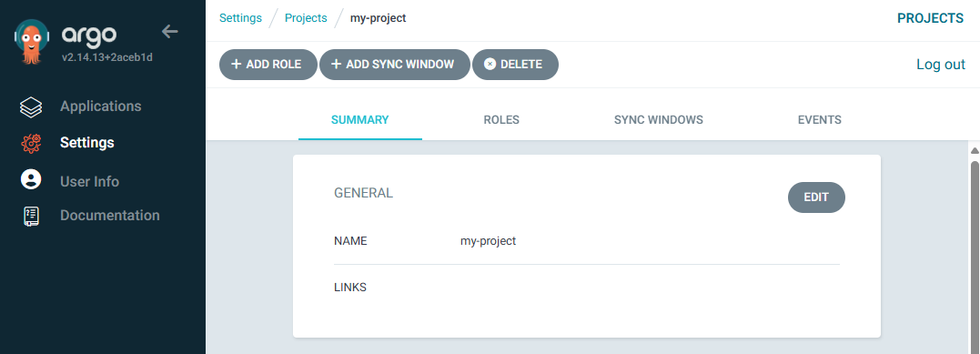Click the plus icon in Add Sync Window

(x=337, y=65)
